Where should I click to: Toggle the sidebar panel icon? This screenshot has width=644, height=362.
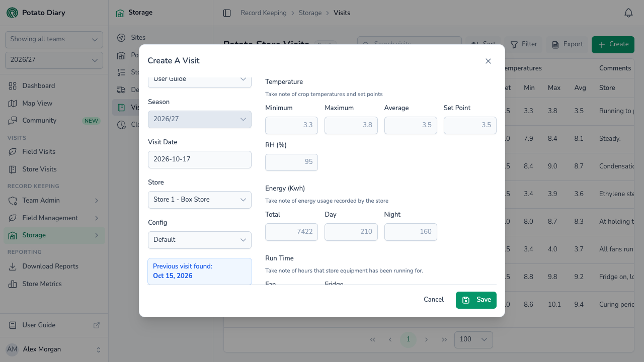pyautogui.click(x=227, y=13)
